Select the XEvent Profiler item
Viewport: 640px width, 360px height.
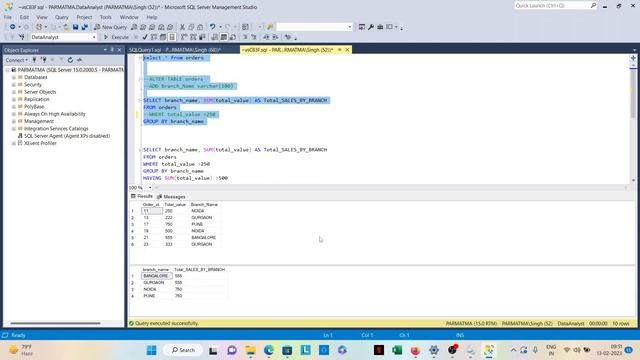pos(40,143)
